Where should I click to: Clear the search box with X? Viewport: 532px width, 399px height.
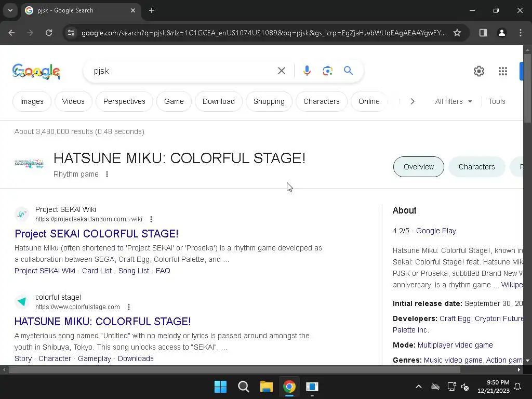pyautogui.click(x=281, y=71)
